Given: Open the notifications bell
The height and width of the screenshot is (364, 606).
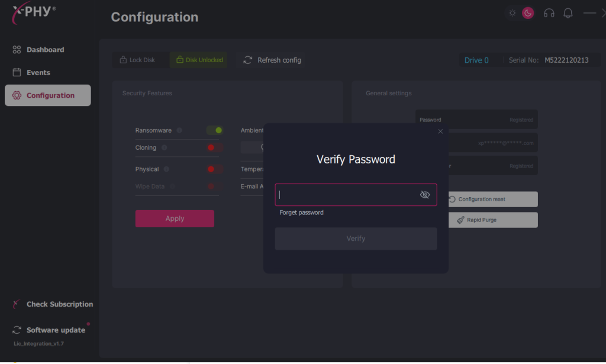Looking at the screenshot, I should (x=568, y=13).
